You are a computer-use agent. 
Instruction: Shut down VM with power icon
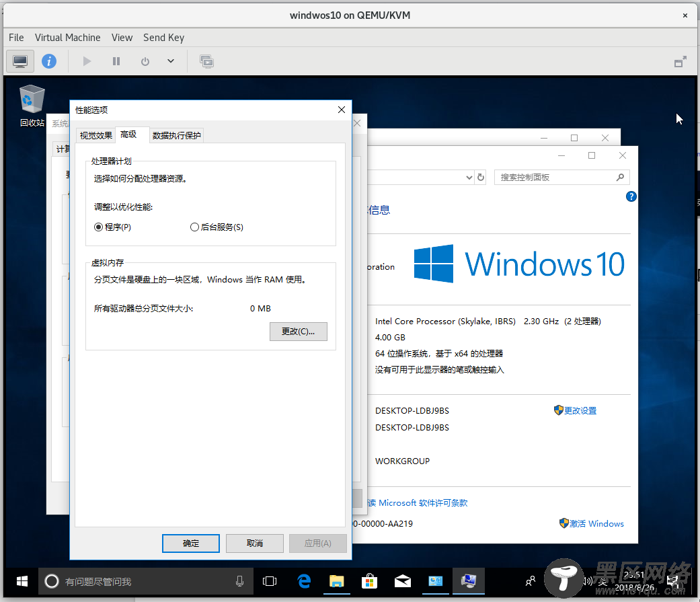tap(145, 61)
